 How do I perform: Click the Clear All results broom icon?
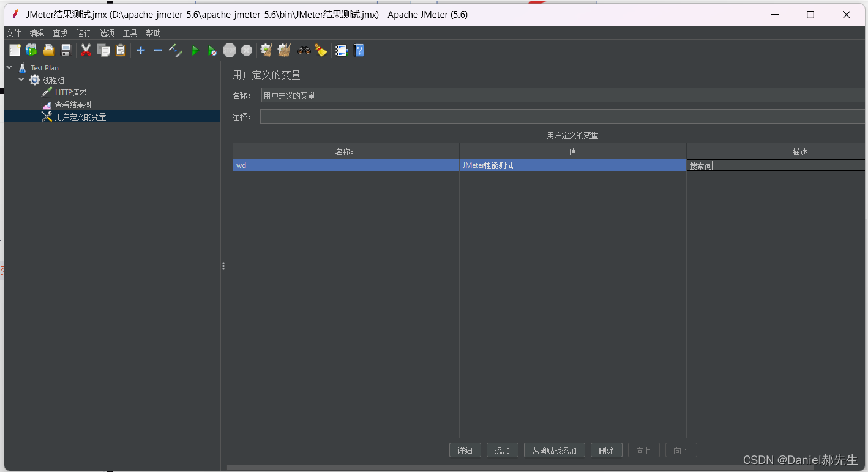(283, 50)
